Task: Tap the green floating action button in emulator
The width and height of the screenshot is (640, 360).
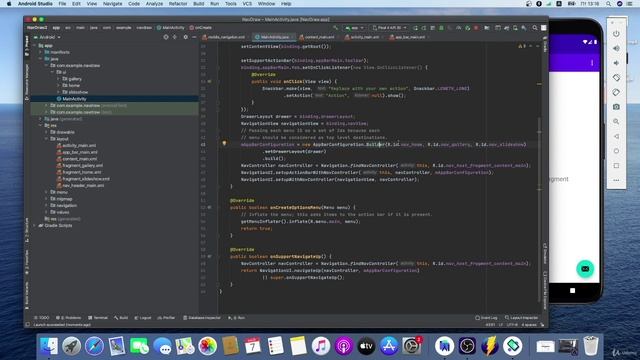Action: point(585,269)
